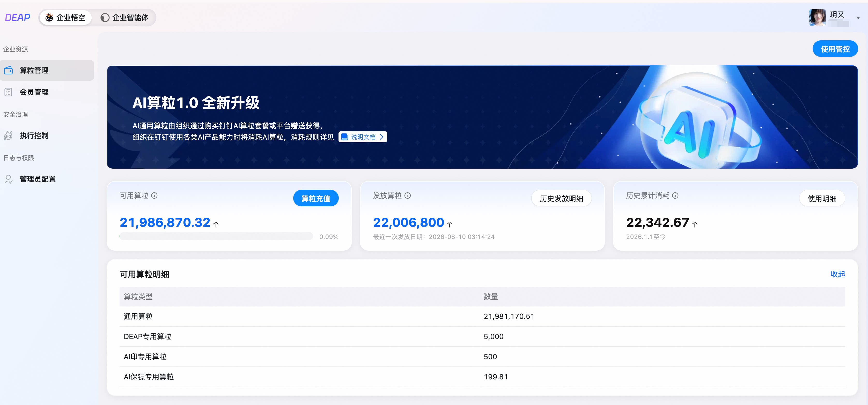Image resolution: width=868 pixels, height=405 pixels.
Task: Click the 管理员配置 person icon
Action: (9, 179)
